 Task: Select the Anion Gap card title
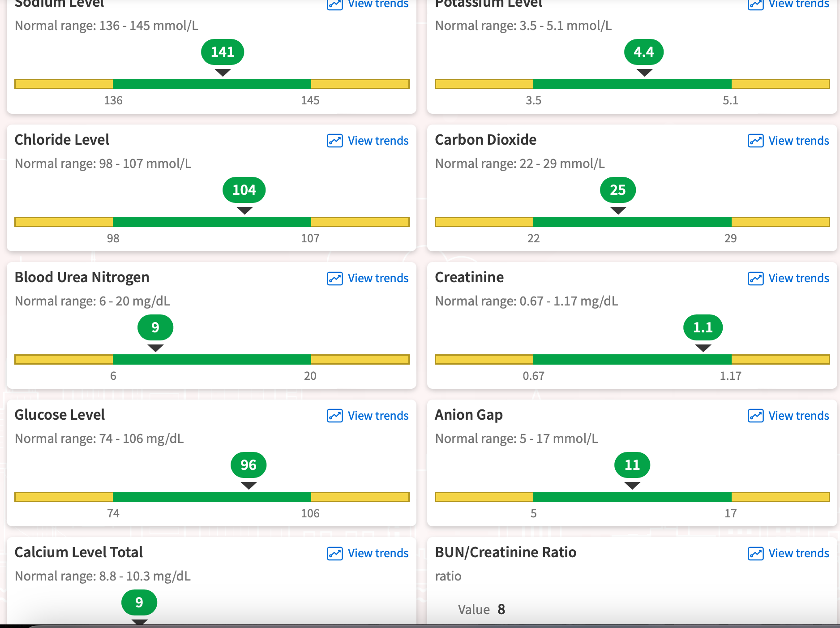click(x=468, y=415)
